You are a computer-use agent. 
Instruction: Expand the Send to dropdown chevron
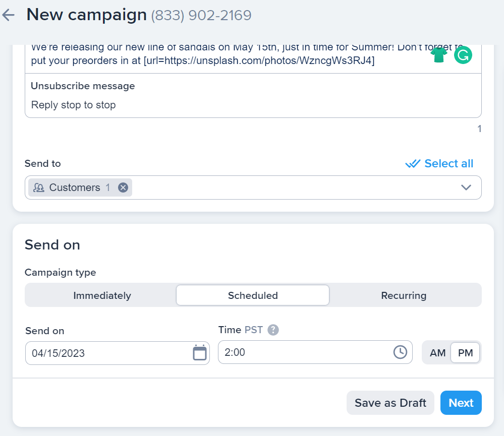pyautogui.click(x=466, y=188)
